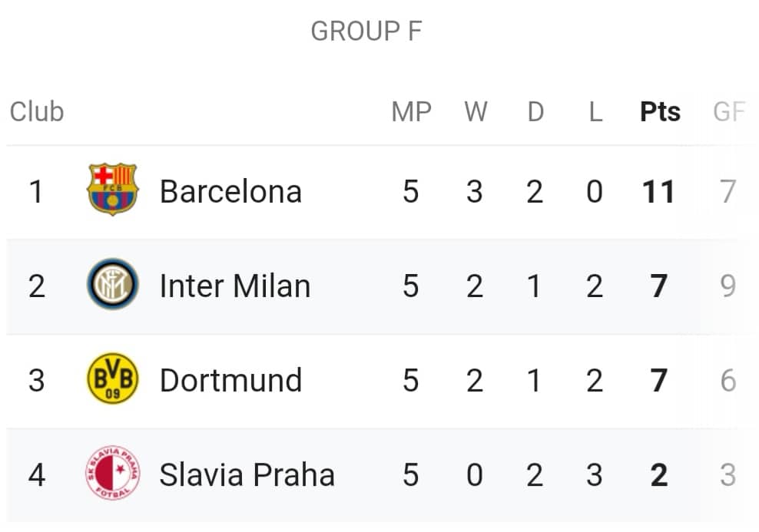Click the L column header
Screen dimensions: 759x532
click(x=595, y=112)
